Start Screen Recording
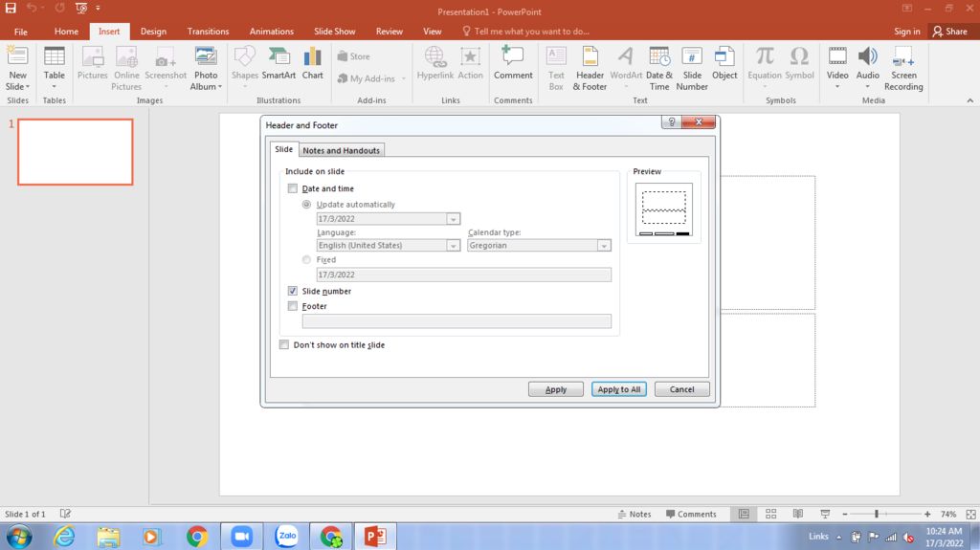This screenshot has height=550, width=980. pyautogui.click(x=903, y=68)
